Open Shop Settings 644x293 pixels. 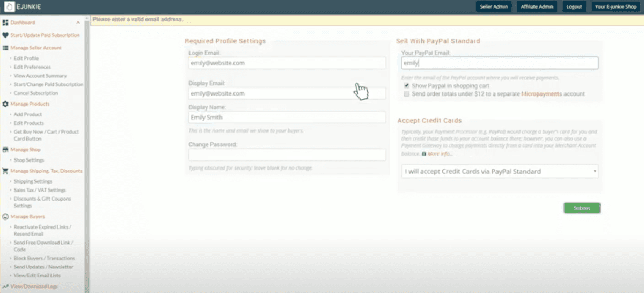(29, 160)
